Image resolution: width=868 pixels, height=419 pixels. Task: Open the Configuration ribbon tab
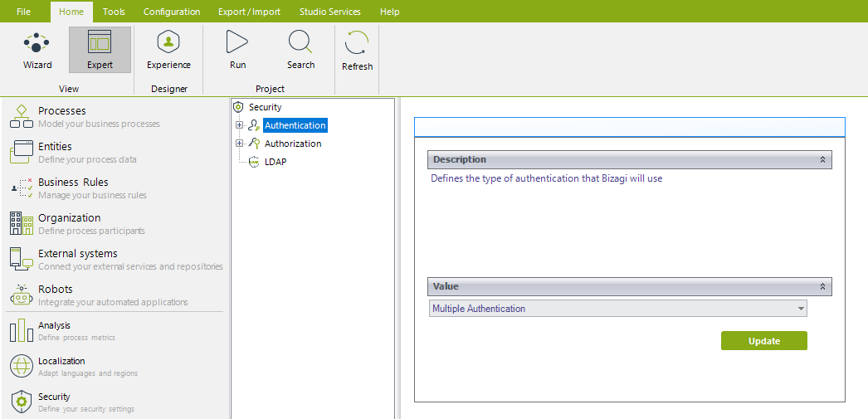(x=172, y=12)
